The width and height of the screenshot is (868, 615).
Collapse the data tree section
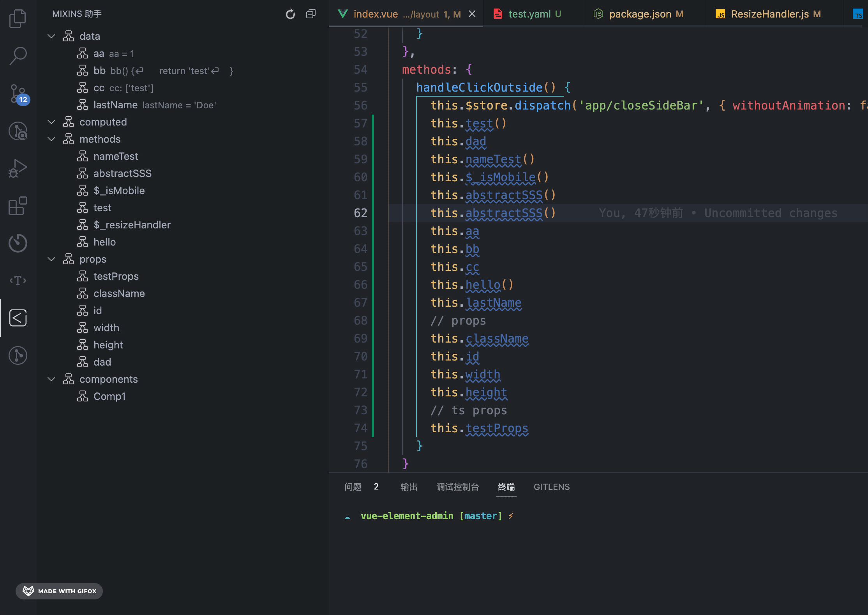pos(51,36)
